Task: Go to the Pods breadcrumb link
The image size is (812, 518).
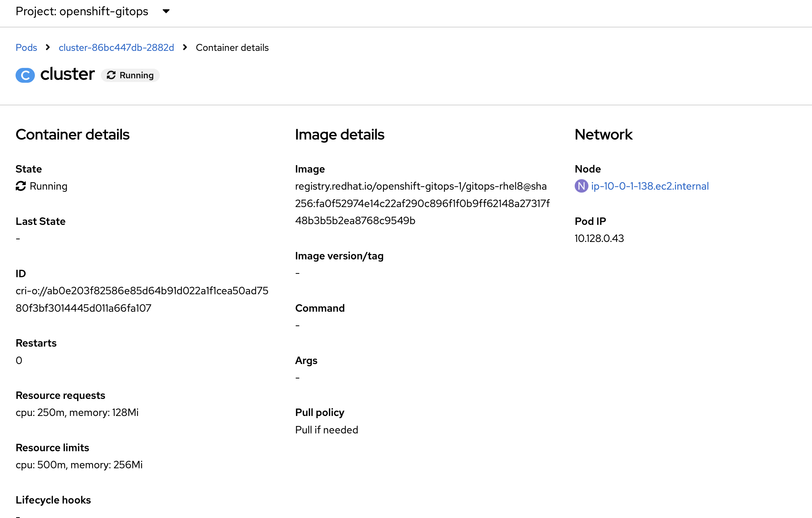Action: (x=26, y=47)
